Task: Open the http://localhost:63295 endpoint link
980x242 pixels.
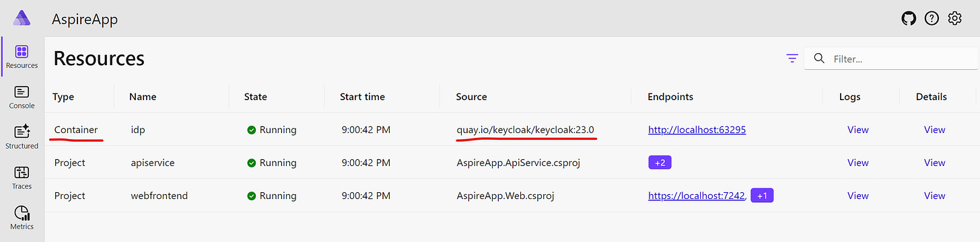Action: [697, 130]
